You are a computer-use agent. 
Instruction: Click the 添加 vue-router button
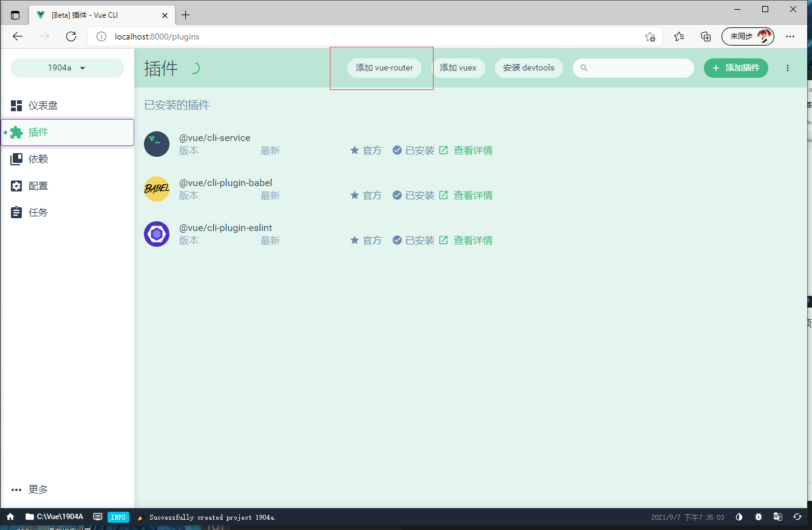pos(384,68)
